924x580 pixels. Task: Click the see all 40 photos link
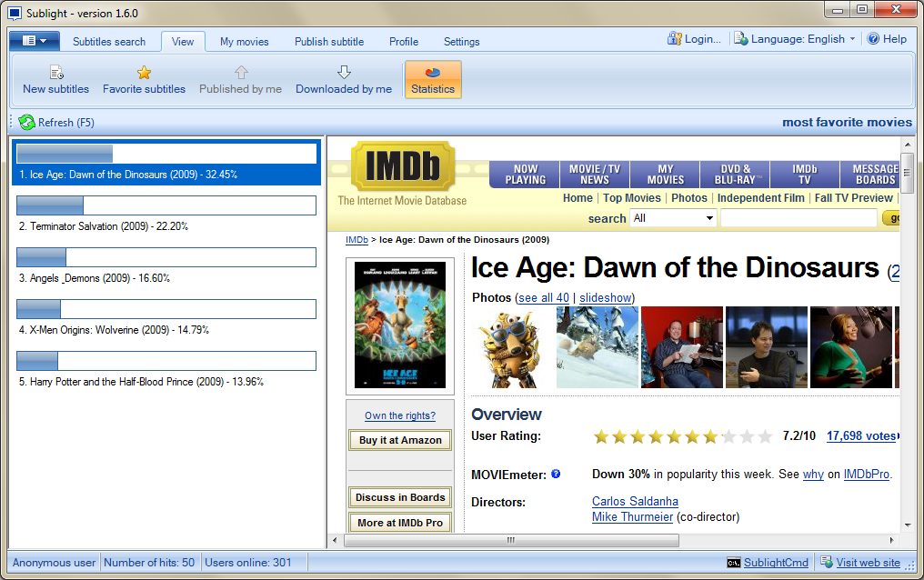(543, 298)
